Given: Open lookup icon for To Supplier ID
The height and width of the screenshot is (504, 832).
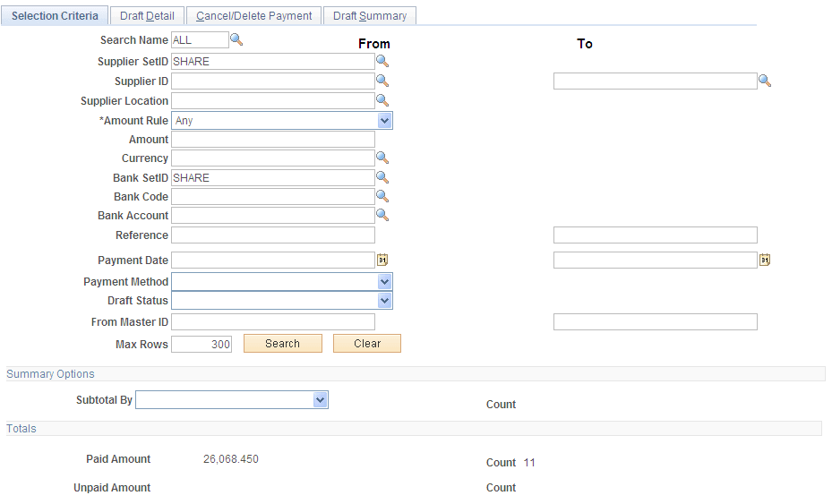Looking at the screenshot, I should click(765, 81).
